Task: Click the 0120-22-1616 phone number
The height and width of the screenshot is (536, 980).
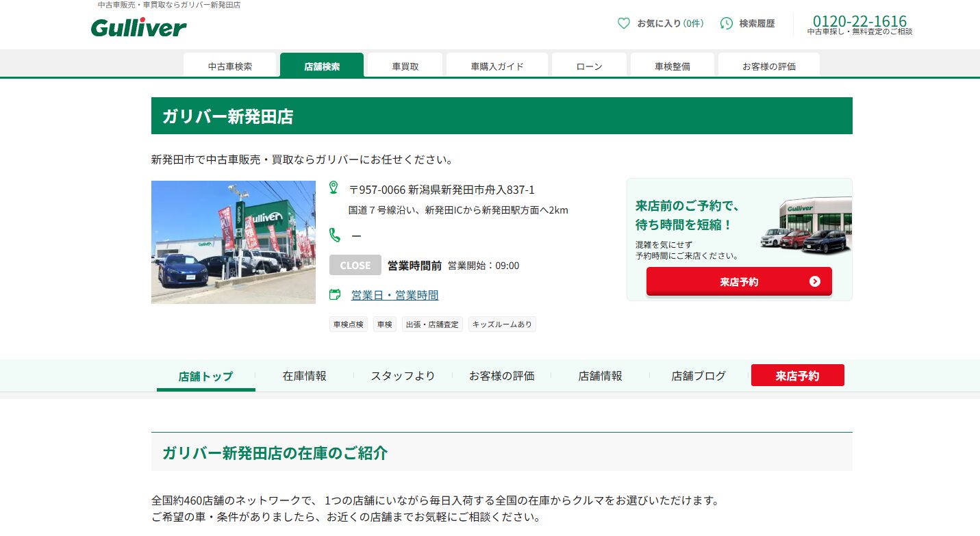Action: pos(859,21)
